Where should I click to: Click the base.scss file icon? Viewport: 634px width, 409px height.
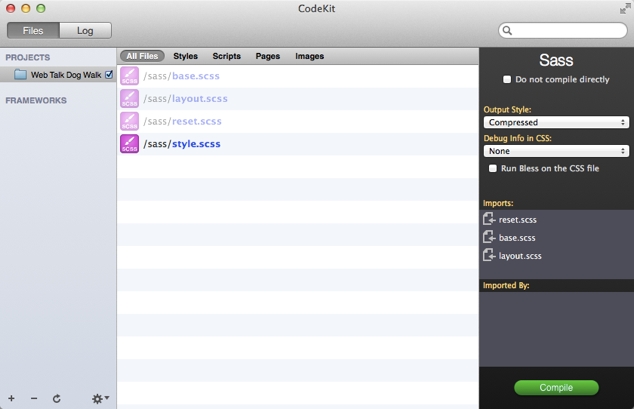(129, 76)
